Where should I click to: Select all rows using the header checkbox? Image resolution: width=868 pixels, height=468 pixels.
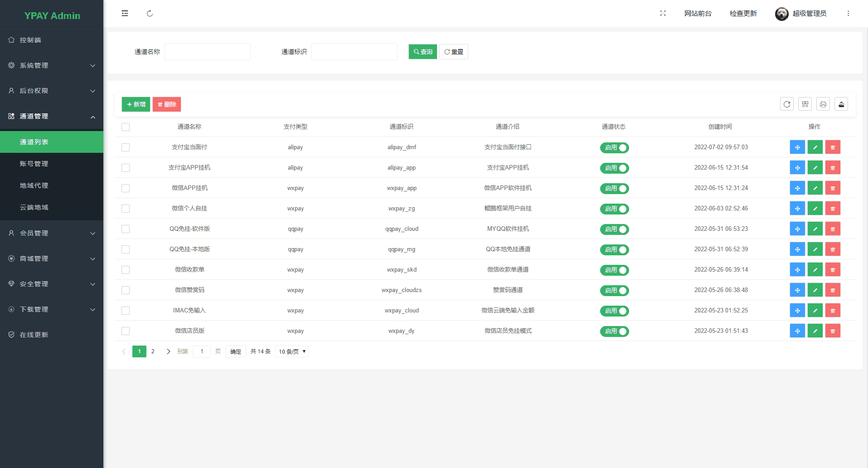click(x=126, y=127)
